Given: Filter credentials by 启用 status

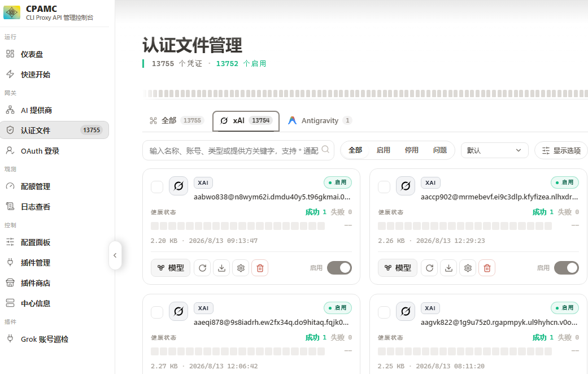Looking at the screenshot, I should pyautogui.click(x=384, y=150).
